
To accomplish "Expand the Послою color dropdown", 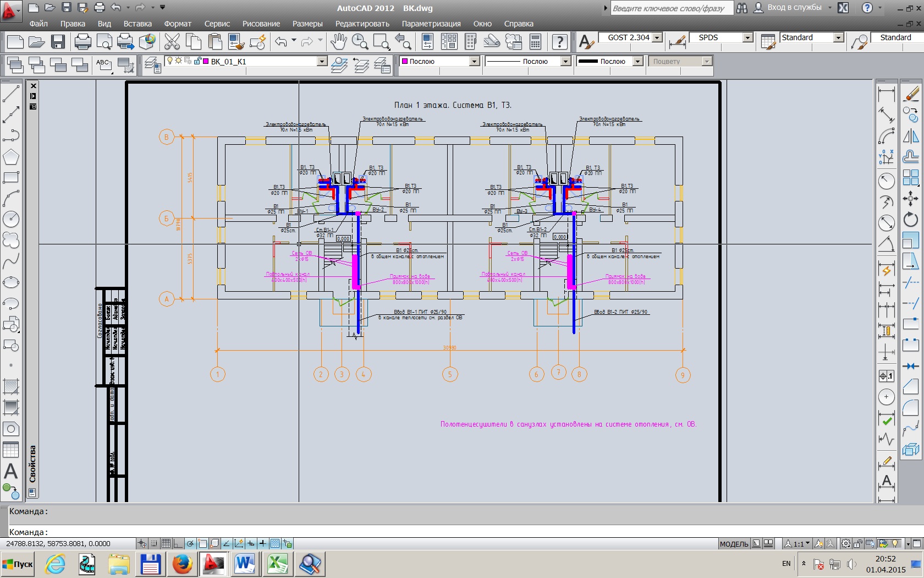I will click(x=474, y=61).
